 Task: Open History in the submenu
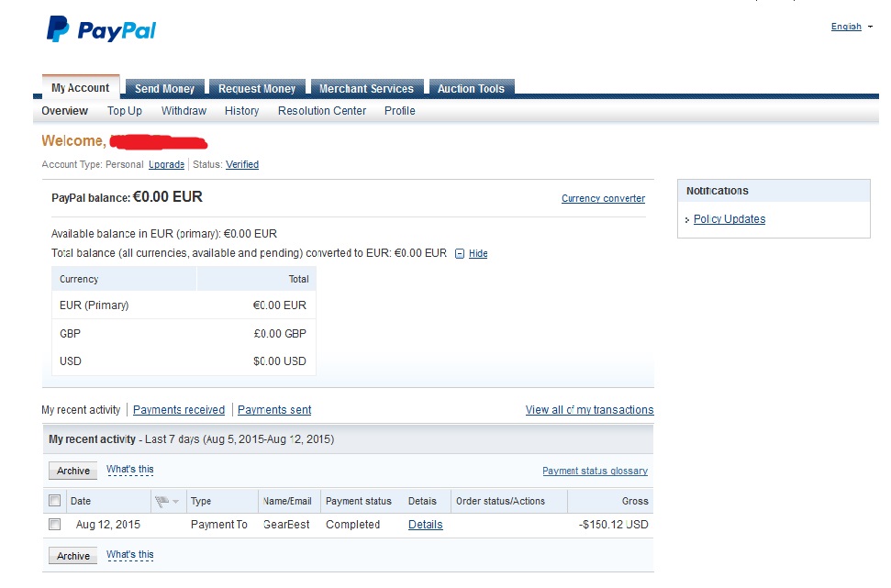(241, 111)
